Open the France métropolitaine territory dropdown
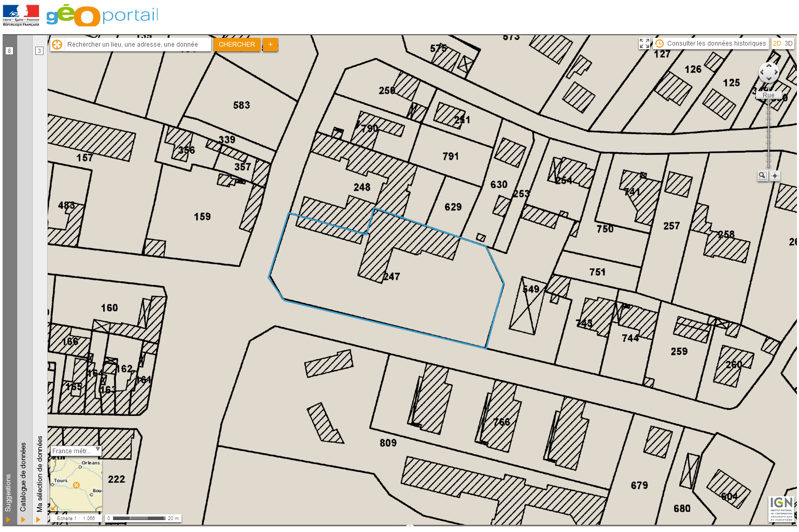The height and width of the screenshot is (532, 799). [x=76, y=451]
